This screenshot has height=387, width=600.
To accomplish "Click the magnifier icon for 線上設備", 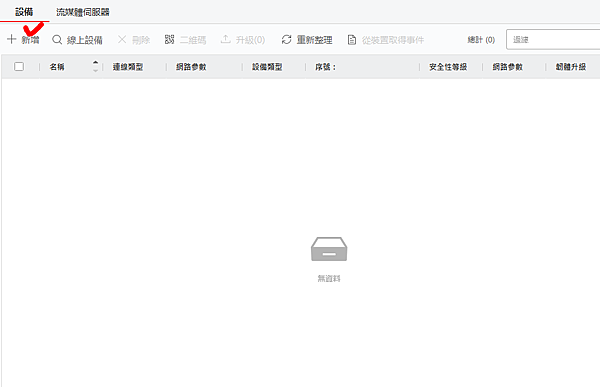I will click(x=57, y=39).
